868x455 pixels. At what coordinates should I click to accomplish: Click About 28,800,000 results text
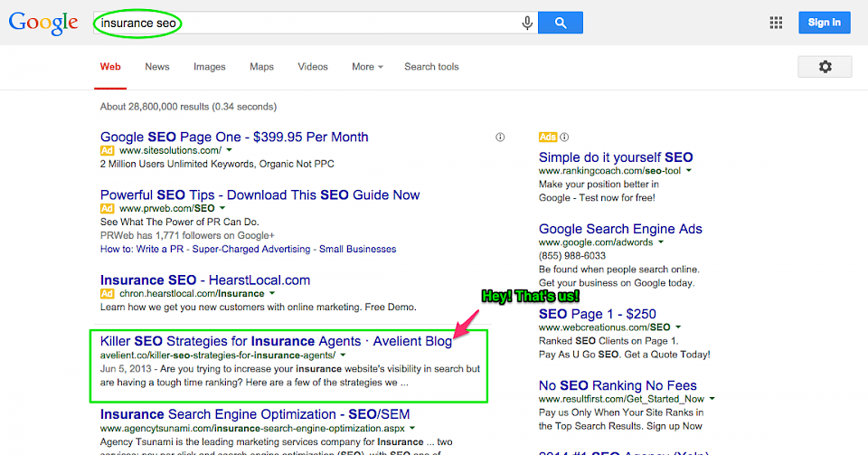[188, 106]
